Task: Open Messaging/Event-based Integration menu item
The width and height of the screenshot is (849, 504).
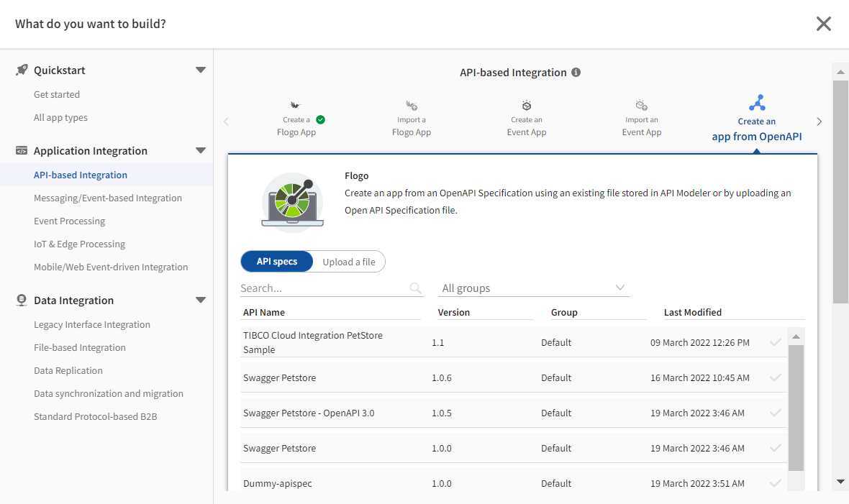Action: point(108,198)
